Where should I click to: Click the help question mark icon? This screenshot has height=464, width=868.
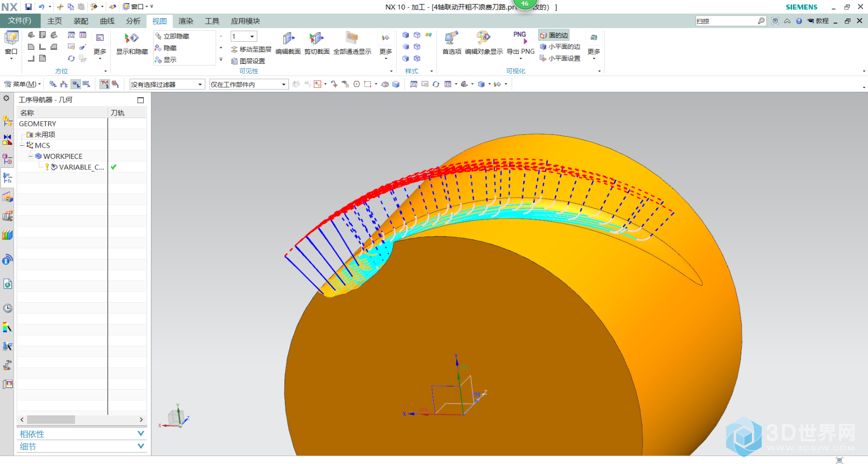pyautogui.click(x=799, y=21)
